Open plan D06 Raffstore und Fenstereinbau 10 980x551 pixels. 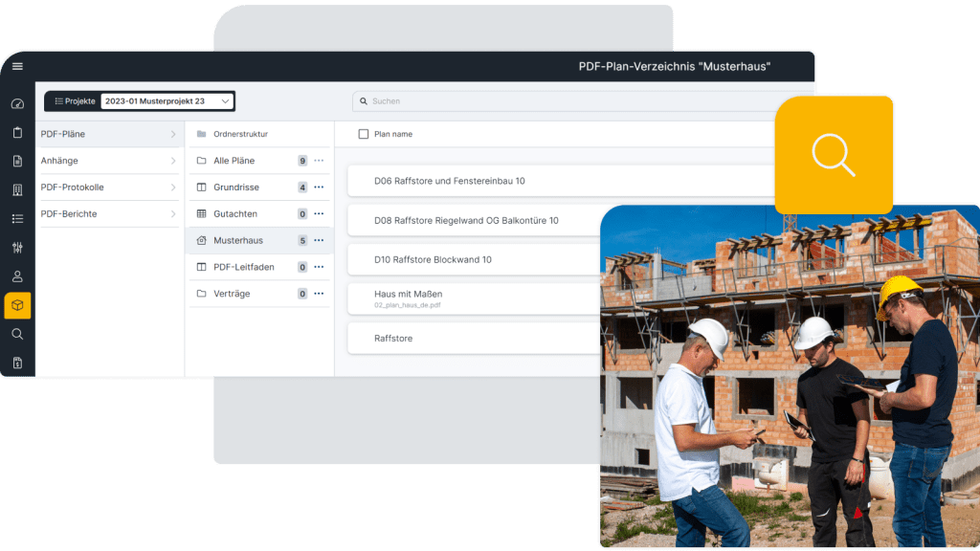450,181
